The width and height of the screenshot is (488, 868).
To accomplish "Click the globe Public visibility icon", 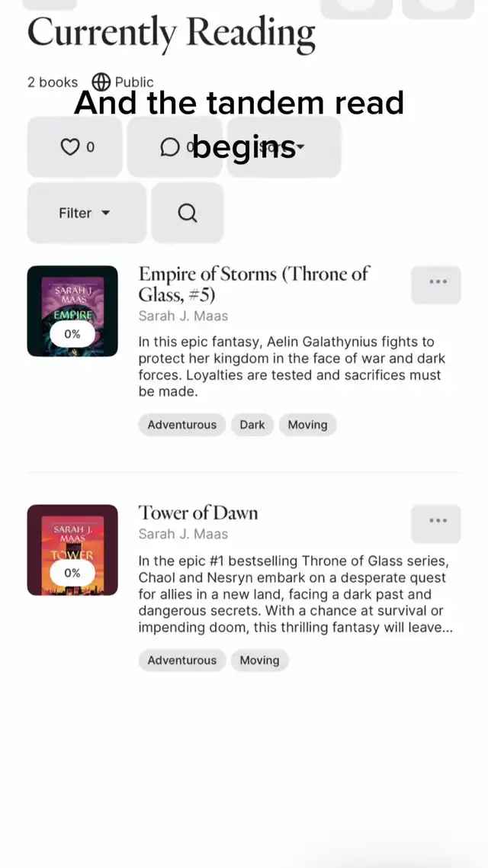I will coord(101,82).
